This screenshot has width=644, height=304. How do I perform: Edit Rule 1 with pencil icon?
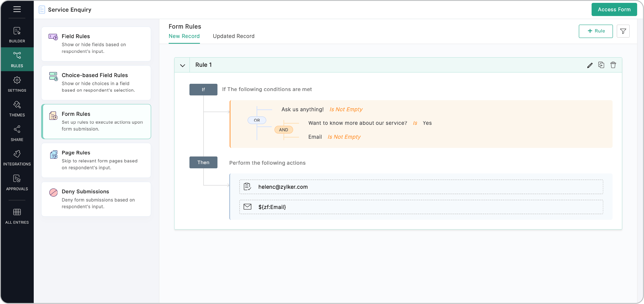coord(589,65)
